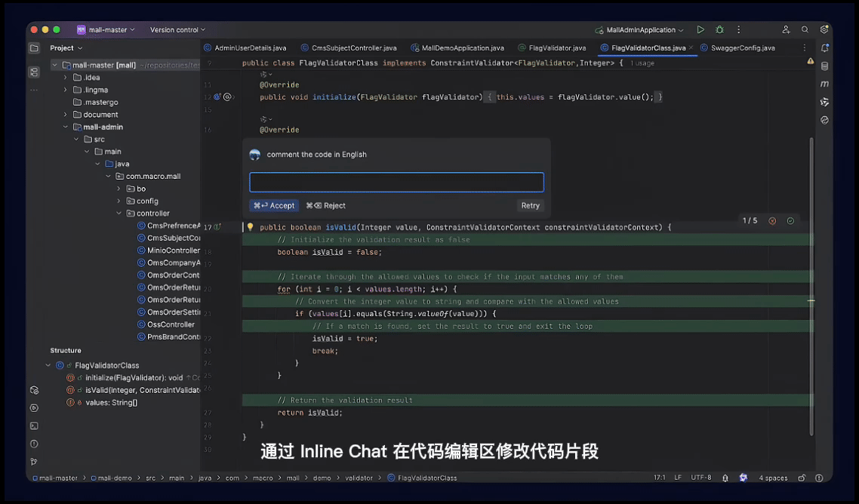Open the run toolbar more actions menu

pos(738,29)
